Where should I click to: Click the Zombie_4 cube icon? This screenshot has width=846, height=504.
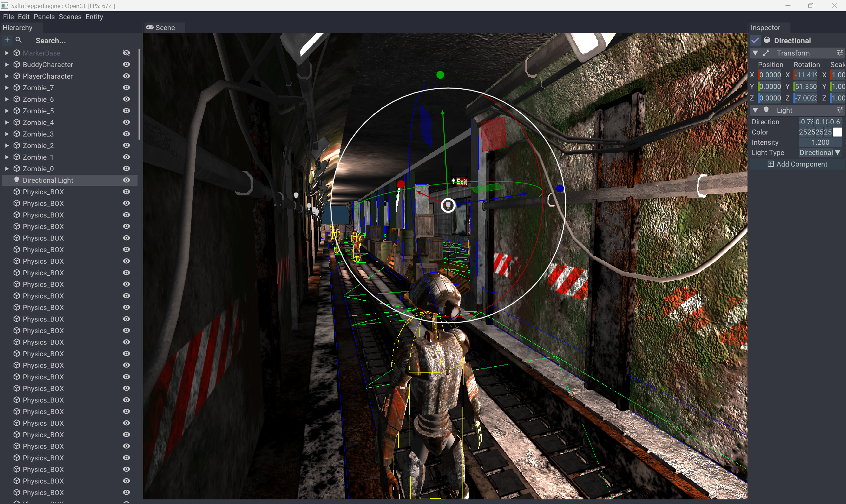click(x=17, y=122)
